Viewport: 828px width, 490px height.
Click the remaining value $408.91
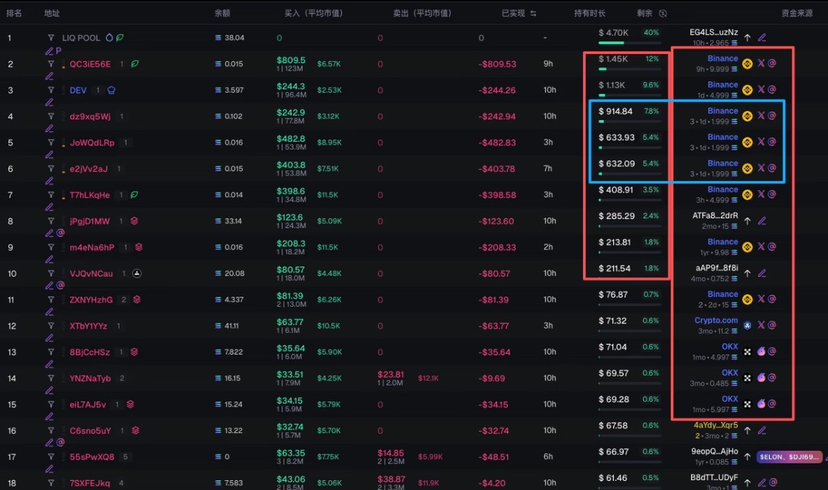point(616,190)
